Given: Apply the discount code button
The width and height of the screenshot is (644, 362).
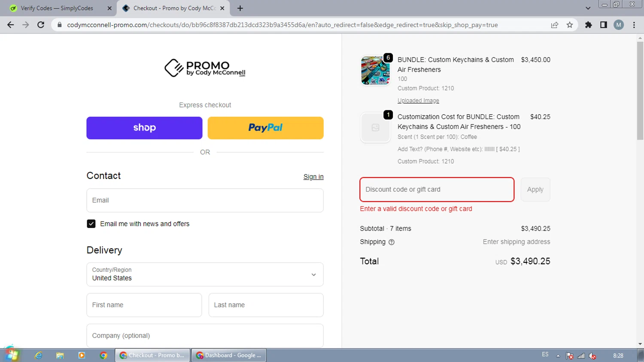Looking at the screenshot, I should point(535,189).
